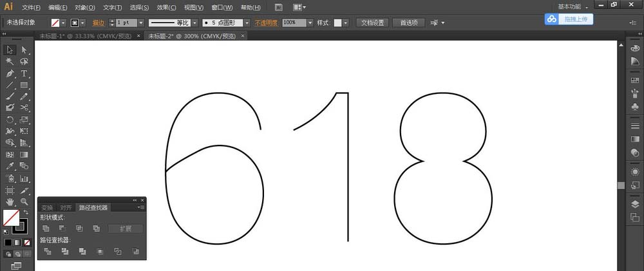The image size is (644, 271).
Task: Click the Minus Back pathfinder icon
Action: 135,251
